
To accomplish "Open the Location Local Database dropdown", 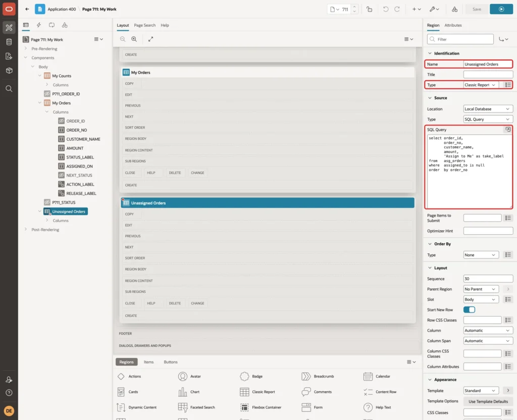I will pyautogui.click(x=488, y=109).
